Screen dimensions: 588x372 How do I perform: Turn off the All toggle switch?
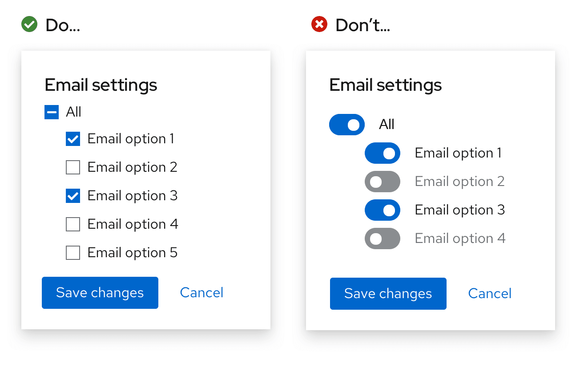347,125
